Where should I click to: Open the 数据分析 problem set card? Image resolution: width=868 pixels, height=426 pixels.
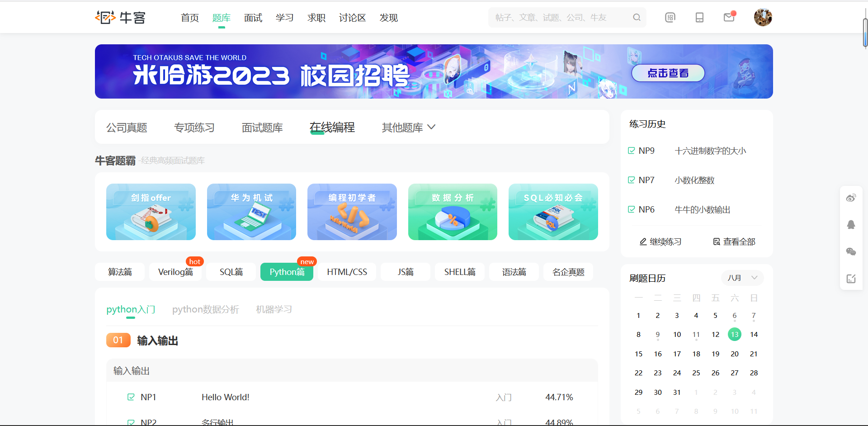coord(453,212)
